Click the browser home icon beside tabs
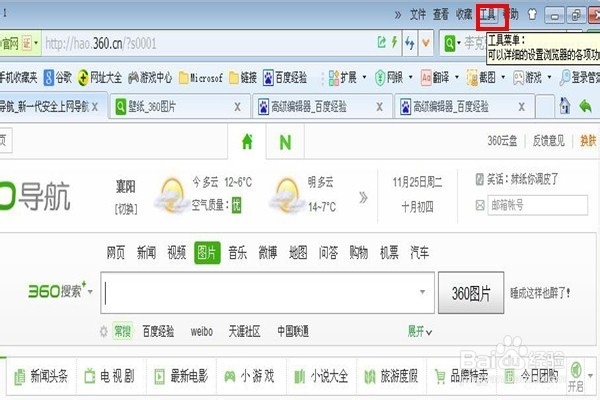 (x=565, y=106)
